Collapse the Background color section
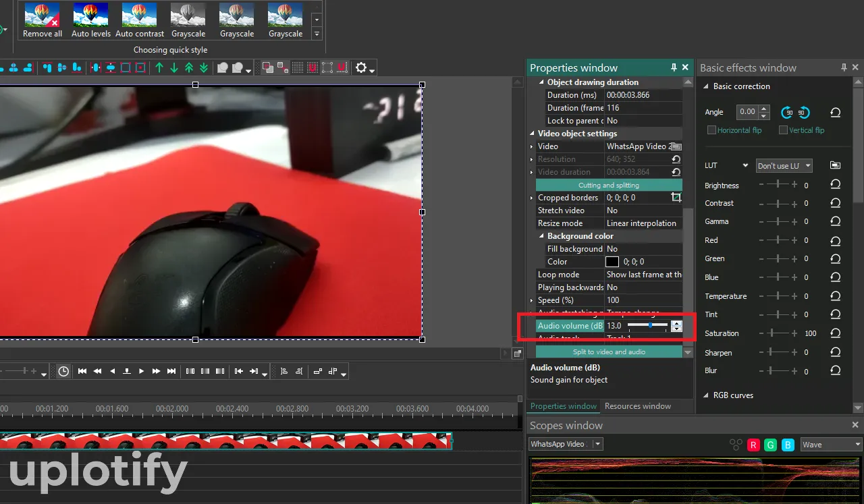864x504 pixels. click(541, 236)
